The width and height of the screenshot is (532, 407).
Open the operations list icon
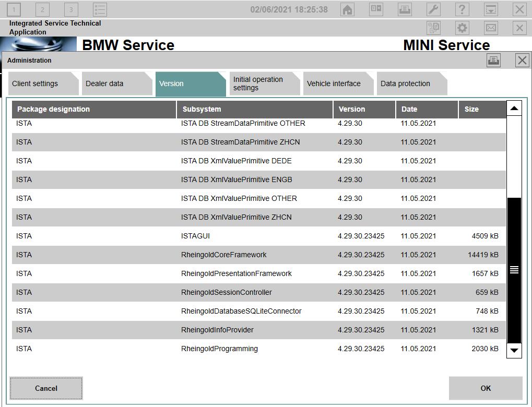[x=100, y=9]
